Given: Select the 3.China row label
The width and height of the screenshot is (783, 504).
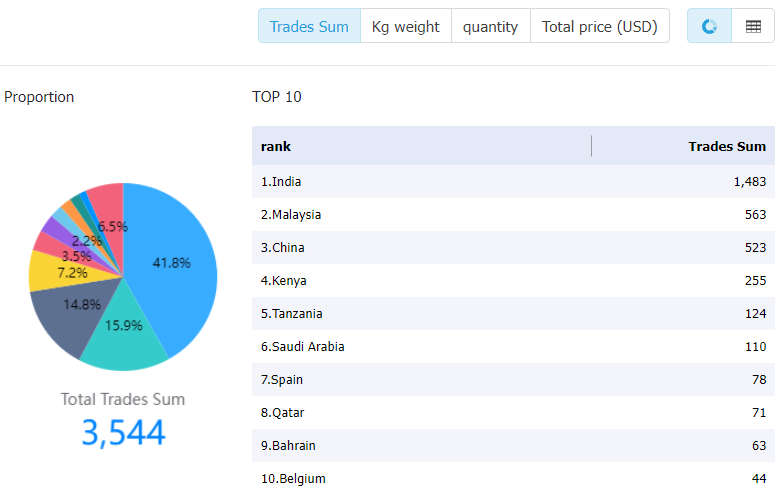Looking at the screenshot, I should click(283, 248).
